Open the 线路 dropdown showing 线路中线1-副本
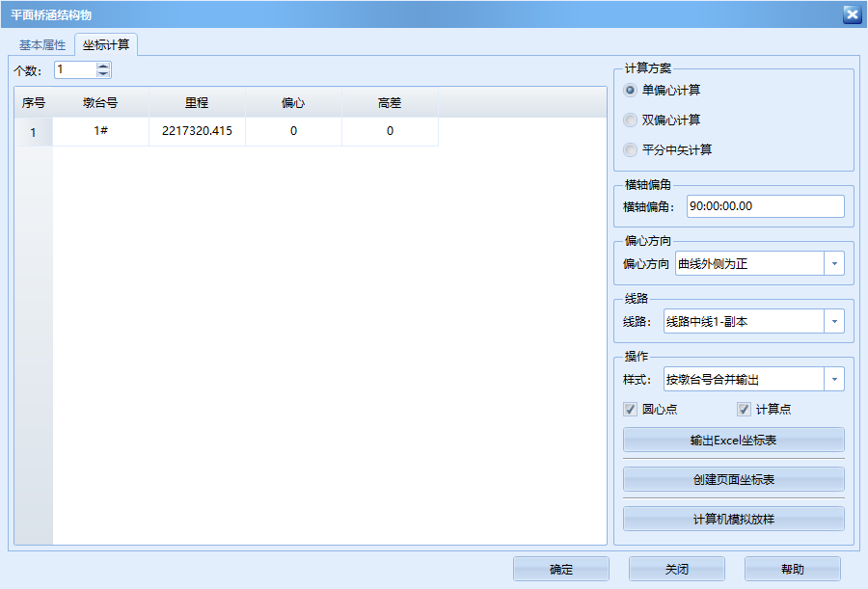This screenshot has width=868, height=589. click(835, 320)
